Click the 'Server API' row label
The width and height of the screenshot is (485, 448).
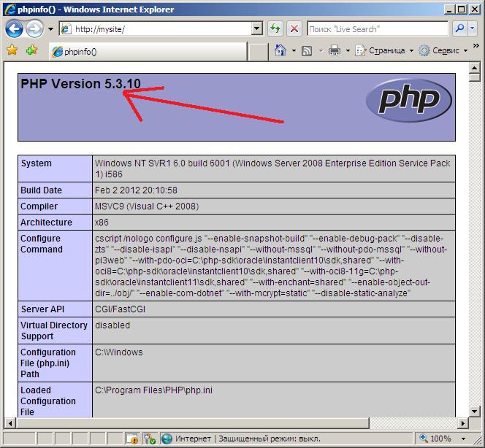[x=42, y=309]
